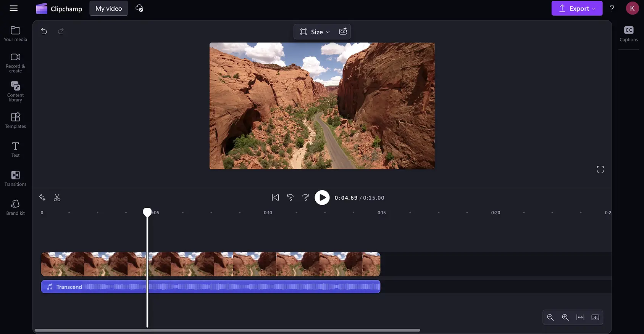Turn on auto captions icon in preview toolbar

[x=343, y=32]
